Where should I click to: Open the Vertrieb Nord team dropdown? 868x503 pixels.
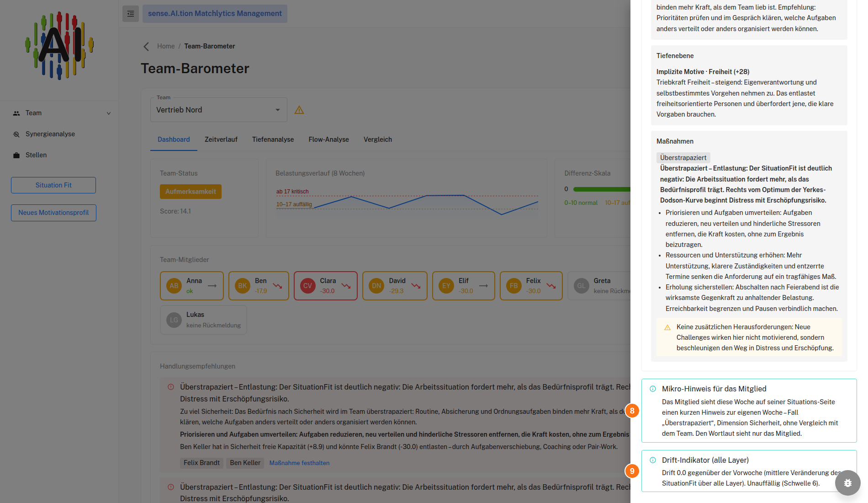(219, 110)
